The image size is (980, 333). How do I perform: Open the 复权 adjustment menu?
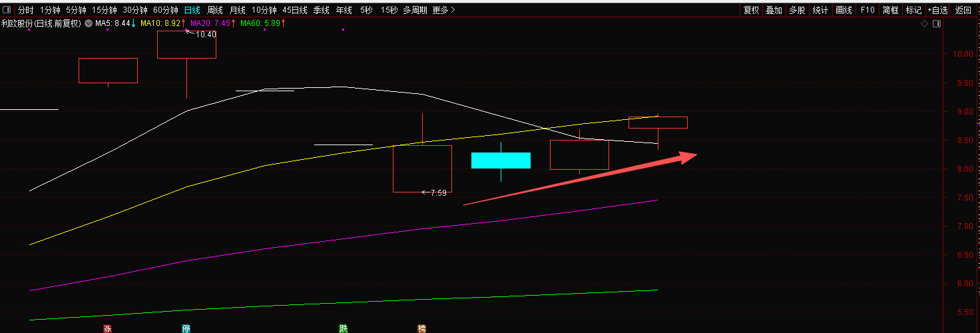751,10
